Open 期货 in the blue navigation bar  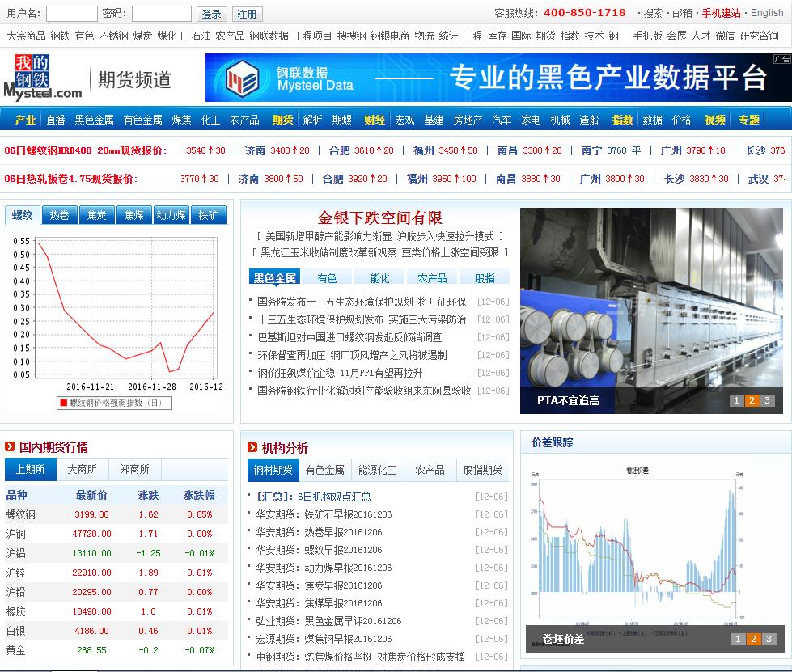point(283,120)
